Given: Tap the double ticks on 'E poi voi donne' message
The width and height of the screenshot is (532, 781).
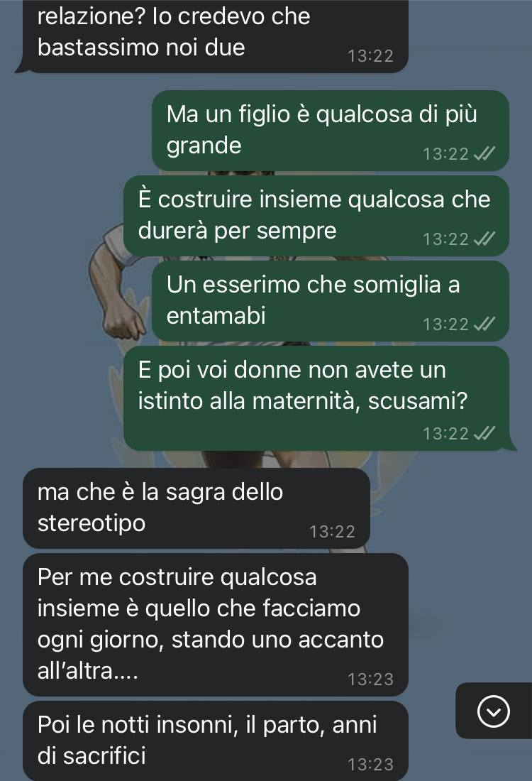Looking at the screenshot, I should pos(484,433).
